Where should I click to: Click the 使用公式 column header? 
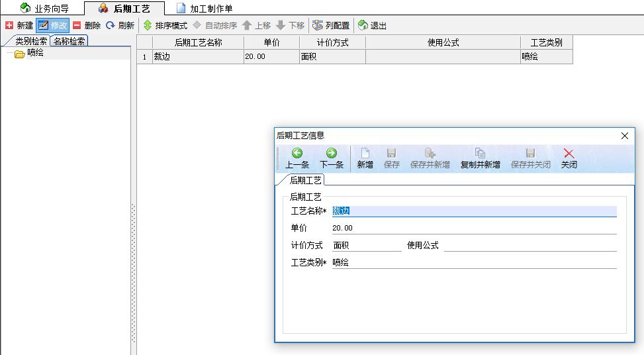coord(443,42)
